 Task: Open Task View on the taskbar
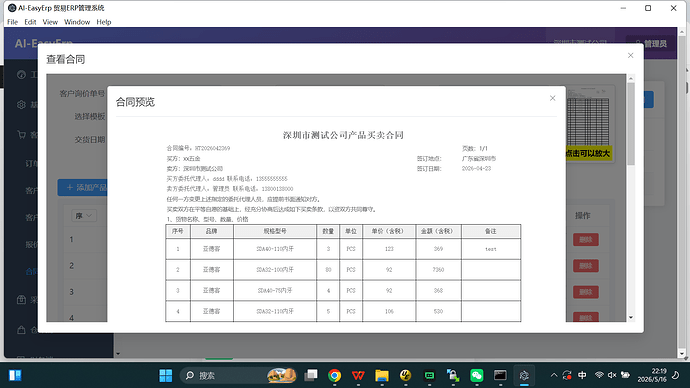(x=311, y=375)
